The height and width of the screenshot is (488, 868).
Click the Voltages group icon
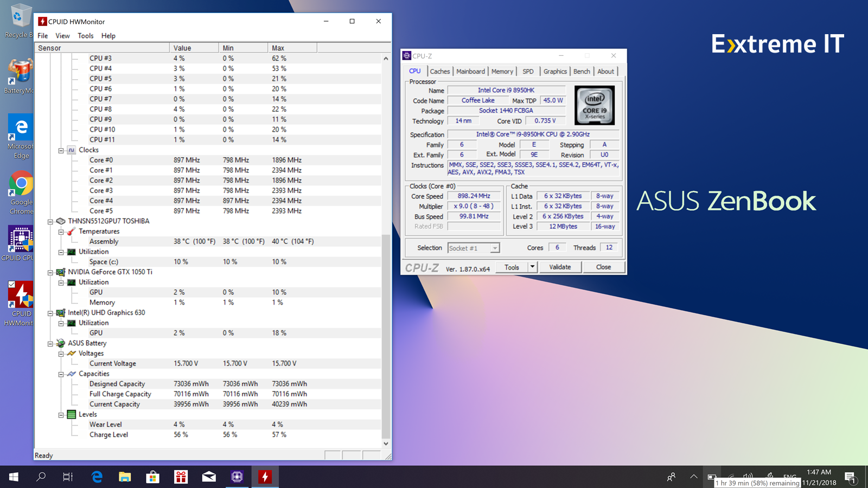(71, 354)
